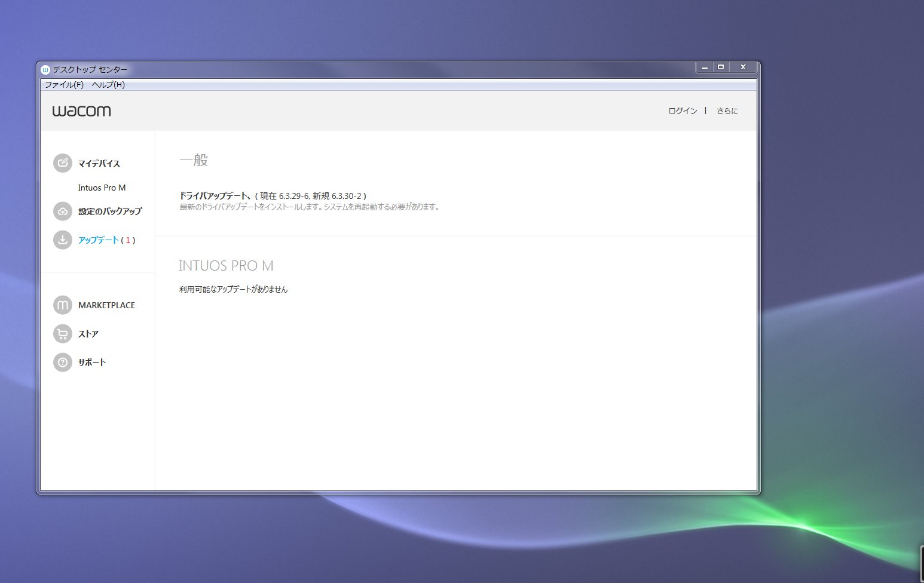Click the Marketplace round 'm' icon
The width and height of the screenshot is (924, 583).
click(x=63, y=305)
